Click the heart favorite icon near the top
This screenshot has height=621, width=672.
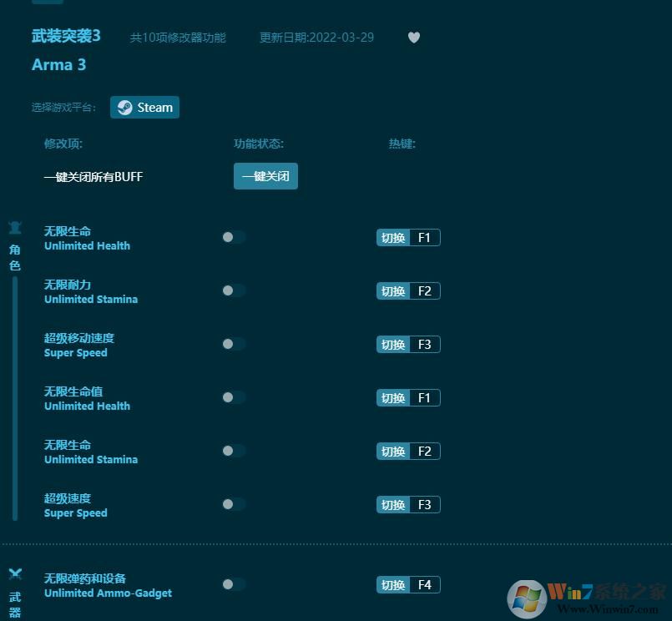click(414, 38)
